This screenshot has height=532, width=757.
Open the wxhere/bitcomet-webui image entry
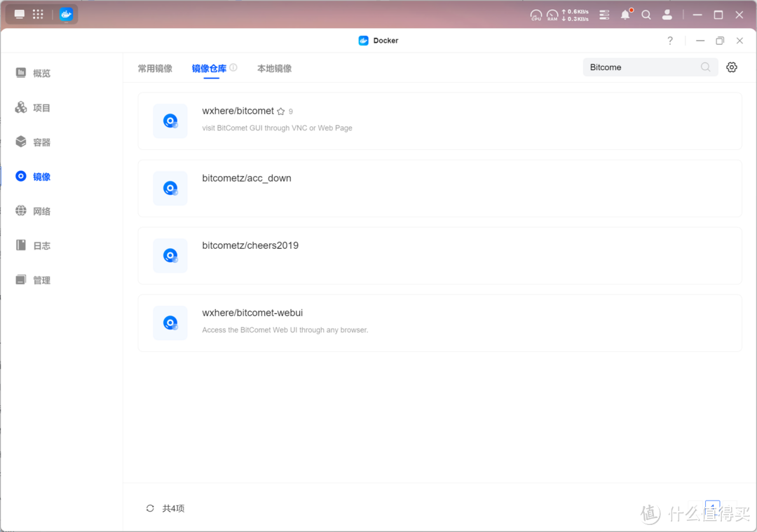coord(252,313)
